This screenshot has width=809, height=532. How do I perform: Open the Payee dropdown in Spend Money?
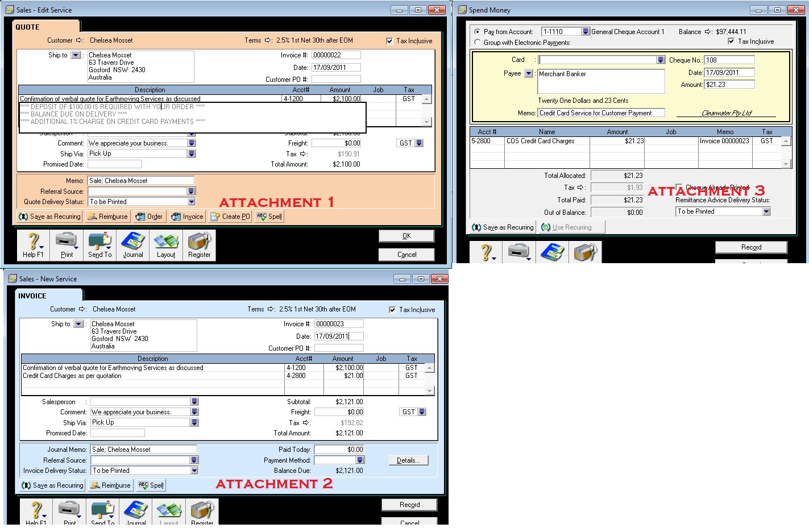(529, 73)
